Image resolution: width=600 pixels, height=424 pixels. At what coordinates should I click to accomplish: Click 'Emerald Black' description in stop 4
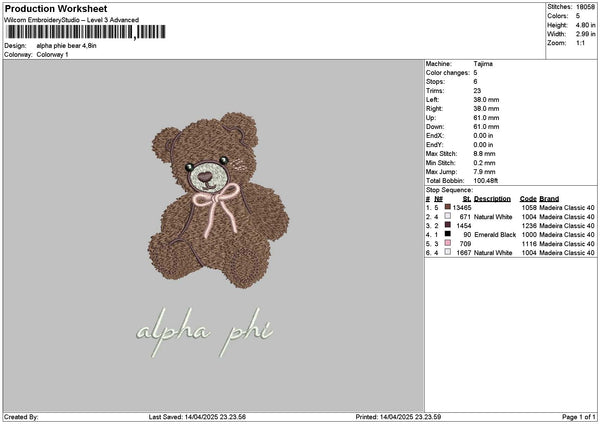[x=495, y=235]
